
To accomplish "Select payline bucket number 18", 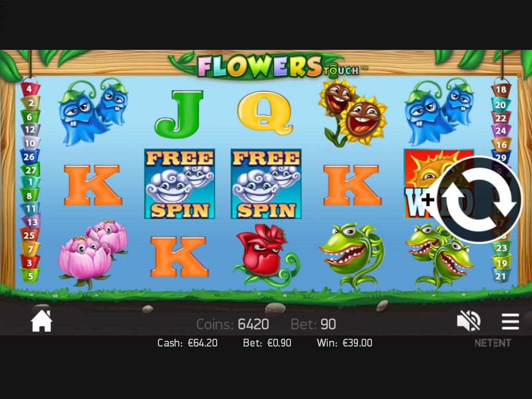I will (501, 89).
